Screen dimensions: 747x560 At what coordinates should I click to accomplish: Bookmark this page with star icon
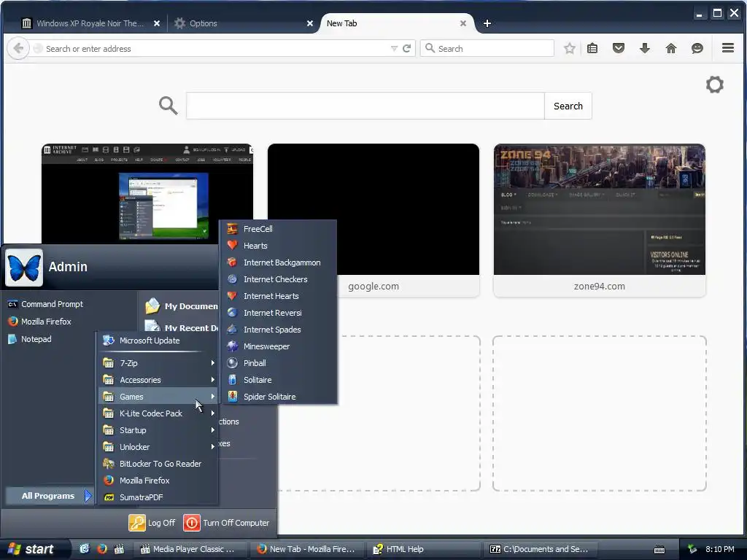pos(569,48)
